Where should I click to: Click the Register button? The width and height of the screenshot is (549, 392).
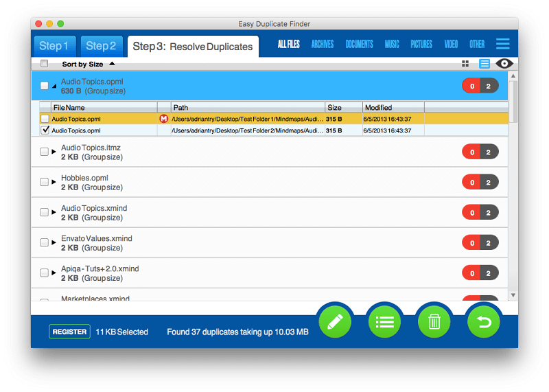(x=69, y=332)
